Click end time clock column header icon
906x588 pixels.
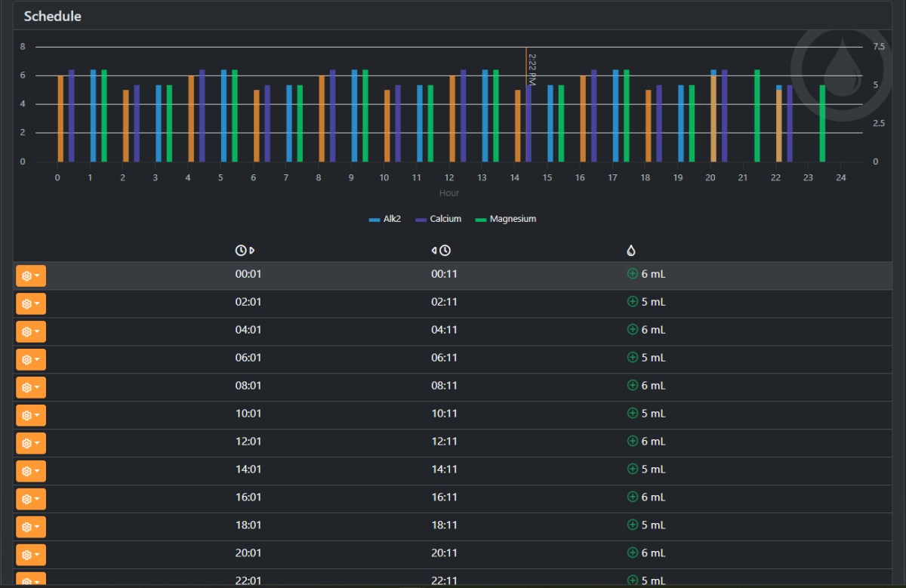coord(441,251)
